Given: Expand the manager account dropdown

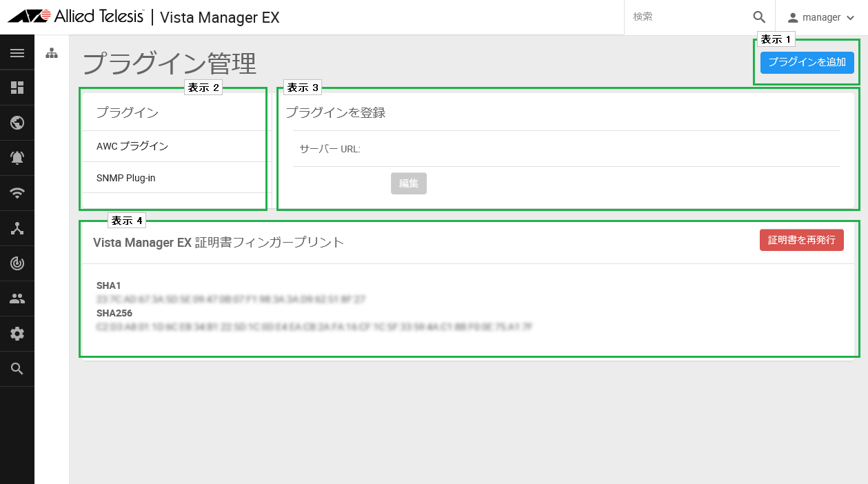Looking at the screenshot, I should pyautogui.click(x=850, y=18).
